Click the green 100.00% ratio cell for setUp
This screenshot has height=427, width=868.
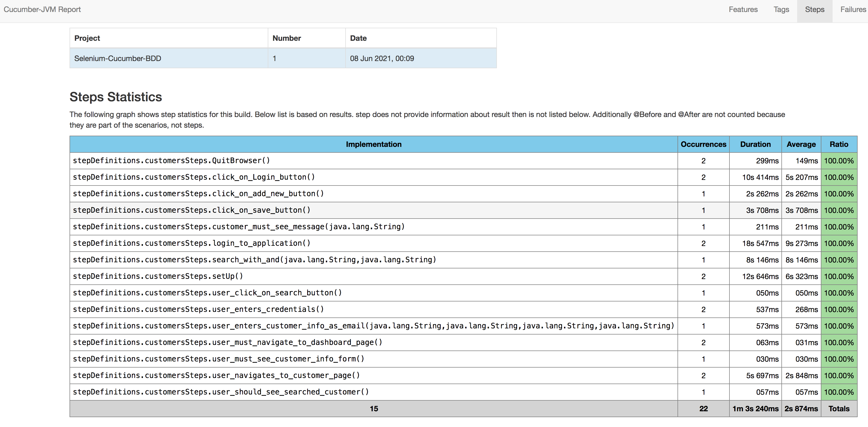tap(839, 276)
